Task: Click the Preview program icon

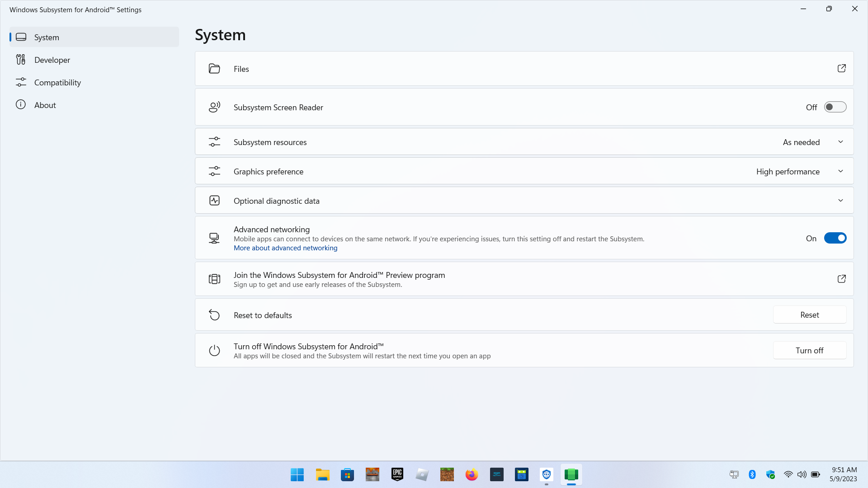Action: (x=214, y=279)
